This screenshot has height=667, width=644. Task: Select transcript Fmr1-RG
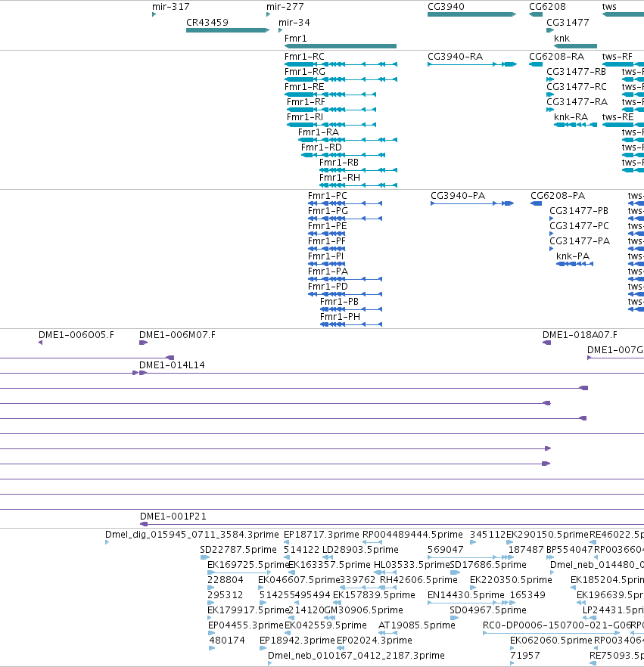click(341, 79)
